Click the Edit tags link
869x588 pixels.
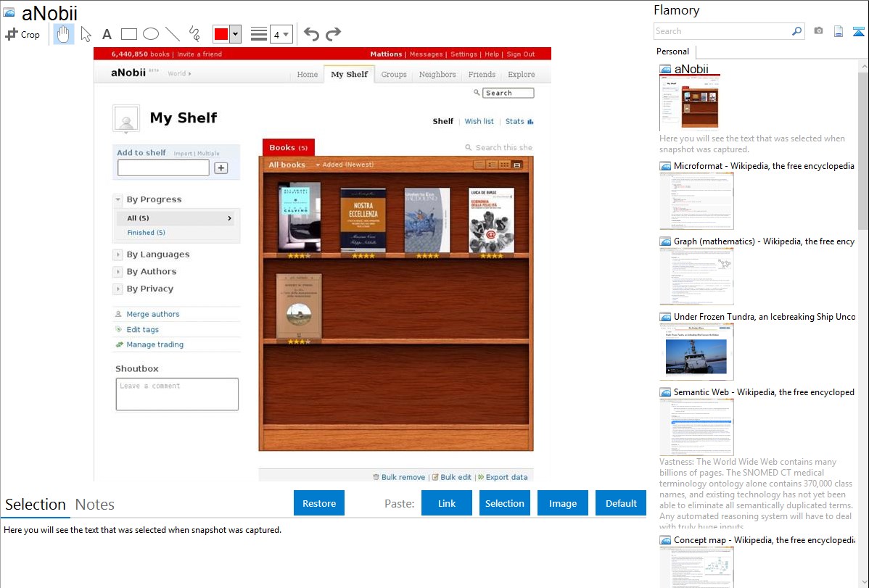pyautogui.click(x=142, y=330)
